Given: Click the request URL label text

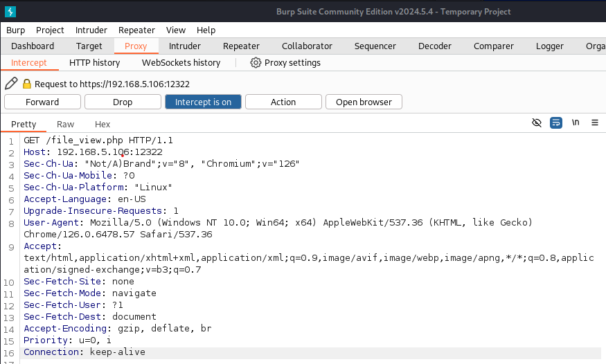Looking at the screenshot, I should (112, 84).
